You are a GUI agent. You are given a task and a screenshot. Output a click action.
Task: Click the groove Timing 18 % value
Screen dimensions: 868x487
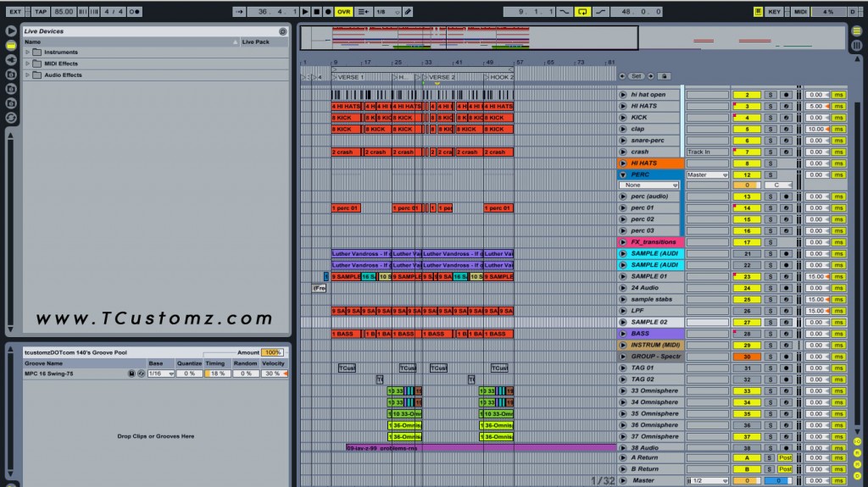click(217, 374)
